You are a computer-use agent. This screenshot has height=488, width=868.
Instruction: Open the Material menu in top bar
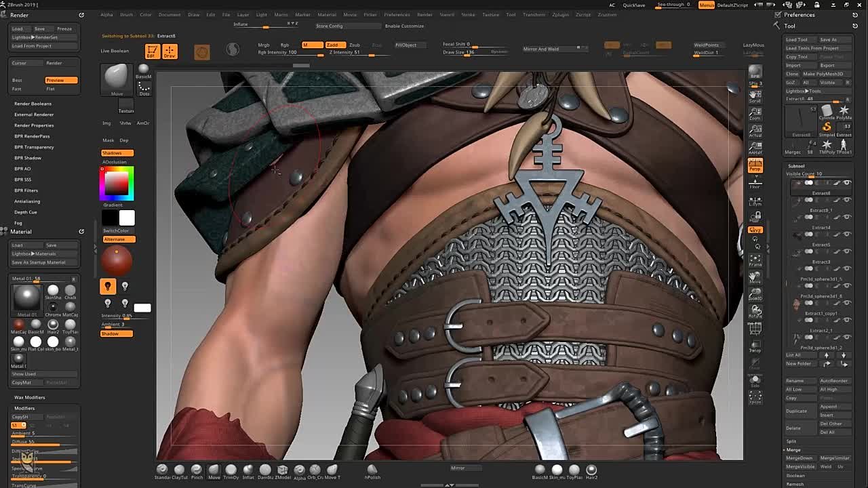coord(327,14)
